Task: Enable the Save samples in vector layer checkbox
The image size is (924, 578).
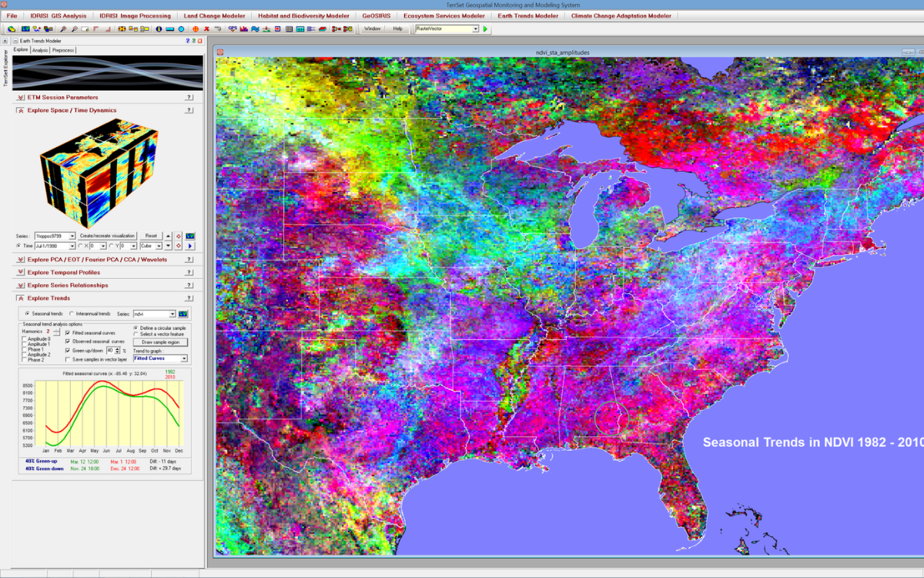Action: point(68,359)
